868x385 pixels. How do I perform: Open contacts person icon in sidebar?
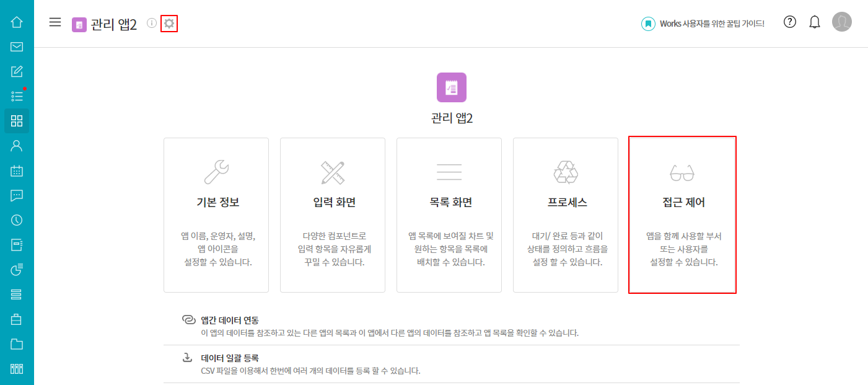click(17, 146)
